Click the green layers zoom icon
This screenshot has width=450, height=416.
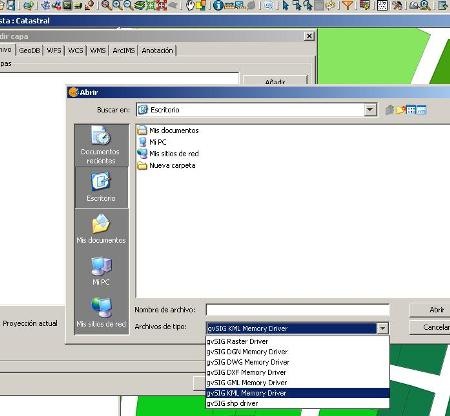(x=139, y=5)
